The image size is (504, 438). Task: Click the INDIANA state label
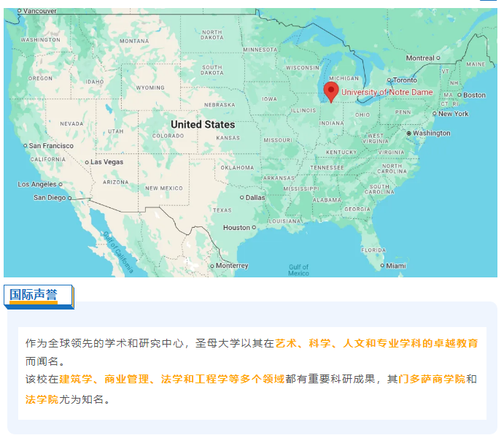coord(331,123)
